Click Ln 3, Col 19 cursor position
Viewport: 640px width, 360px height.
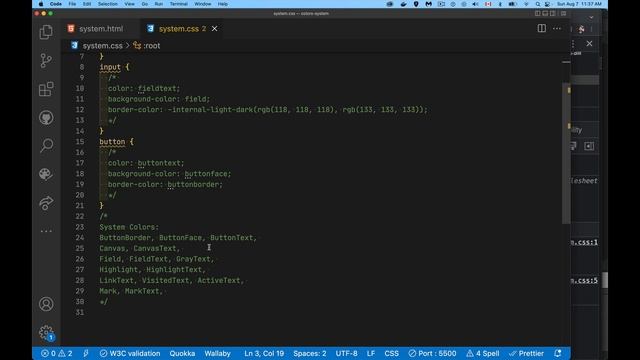264,353
